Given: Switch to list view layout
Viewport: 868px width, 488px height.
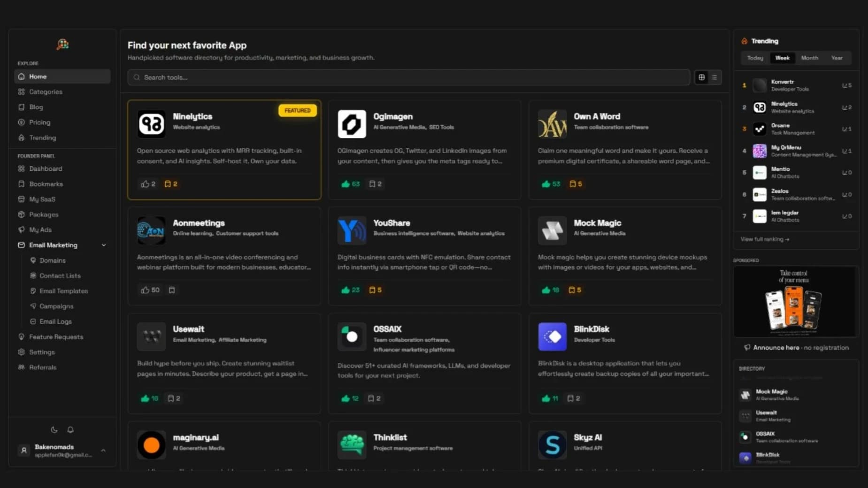Looking at the screenshot, I should click(x=714, y=77).
